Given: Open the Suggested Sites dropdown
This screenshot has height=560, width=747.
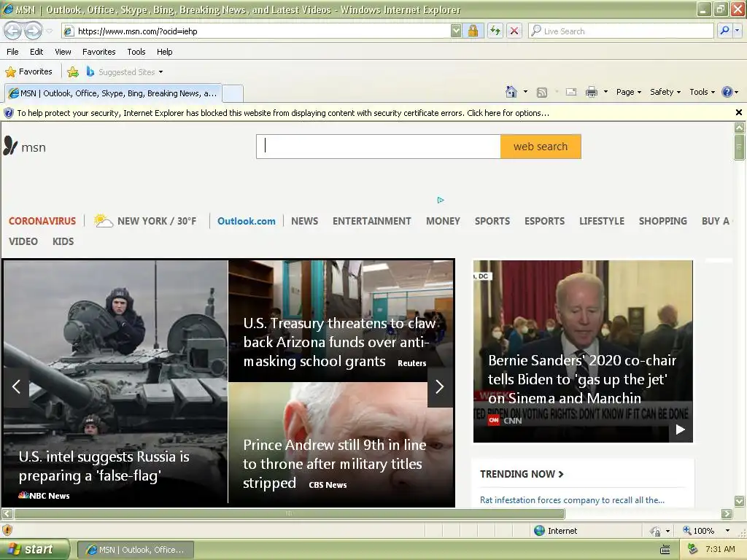Looking at the screenshot, I should (125, 72).
